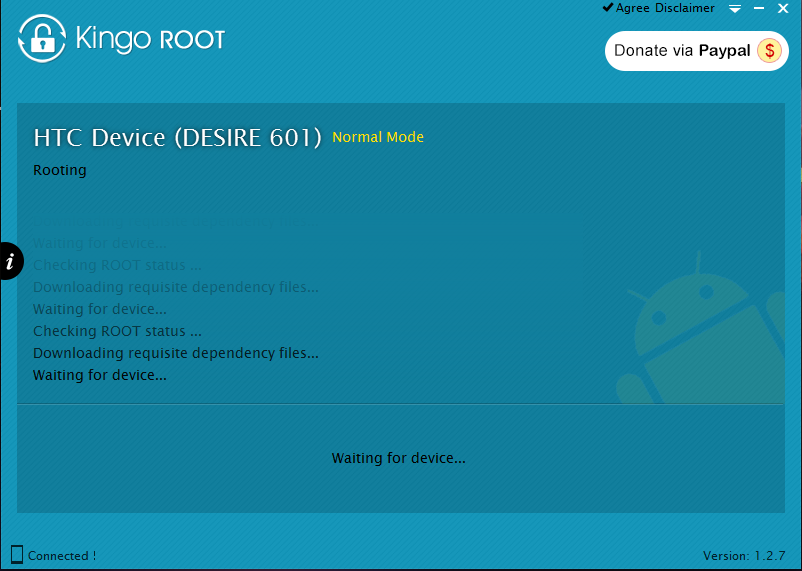This screenshot has height=571, width=802.
Task: Click the Rooting status label
Action: pyautogui.click(x=60, y=170)
